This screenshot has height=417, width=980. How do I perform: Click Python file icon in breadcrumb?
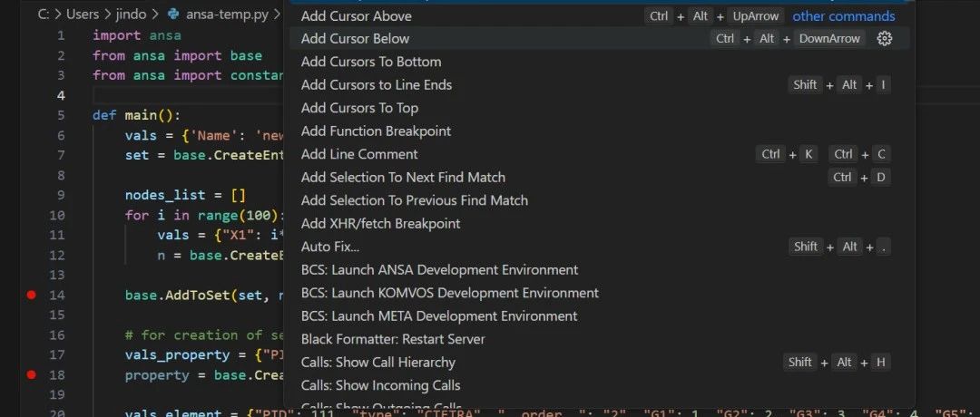(x=174, y=15)
